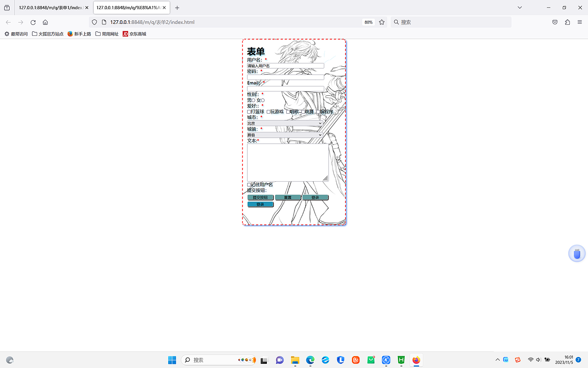The width and height of the screenshot is (588, 368).
Task: Switch to the 表单2 browser tab
Action: coord(129,7)
